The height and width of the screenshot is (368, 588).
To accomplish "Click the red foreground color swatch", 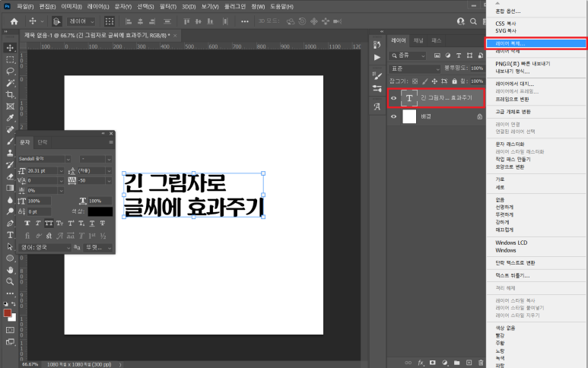I will tap(7, 313).
